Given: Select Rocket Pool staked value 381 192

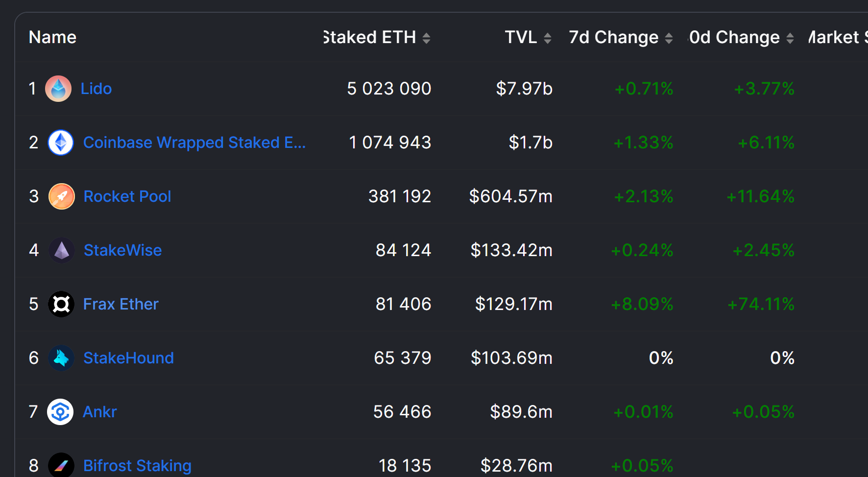Looking at the screenshot, I should [400, 196].
